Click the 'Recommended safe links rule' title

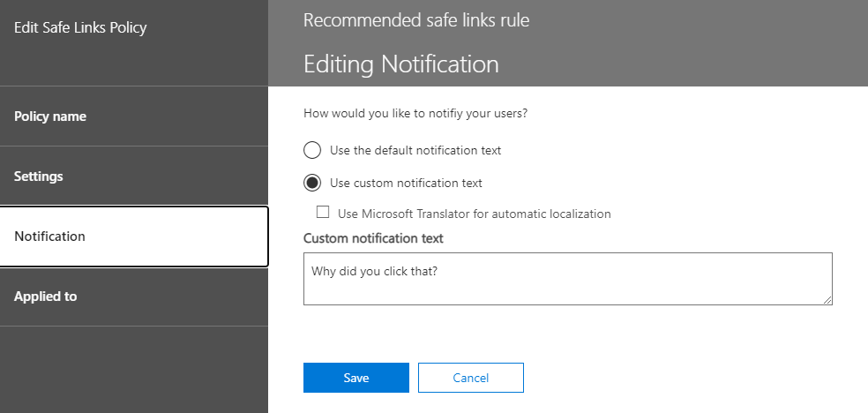[x=416, y=20]
